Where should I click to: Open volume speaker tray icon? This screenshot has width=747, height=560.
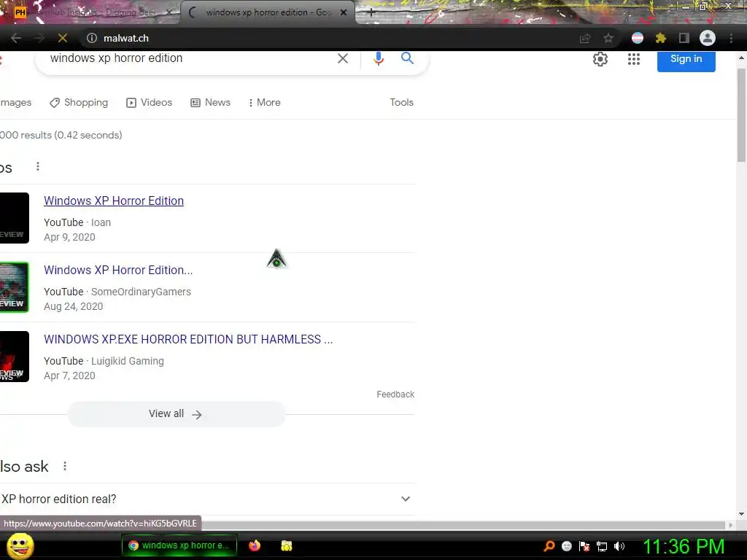[619, 546]
